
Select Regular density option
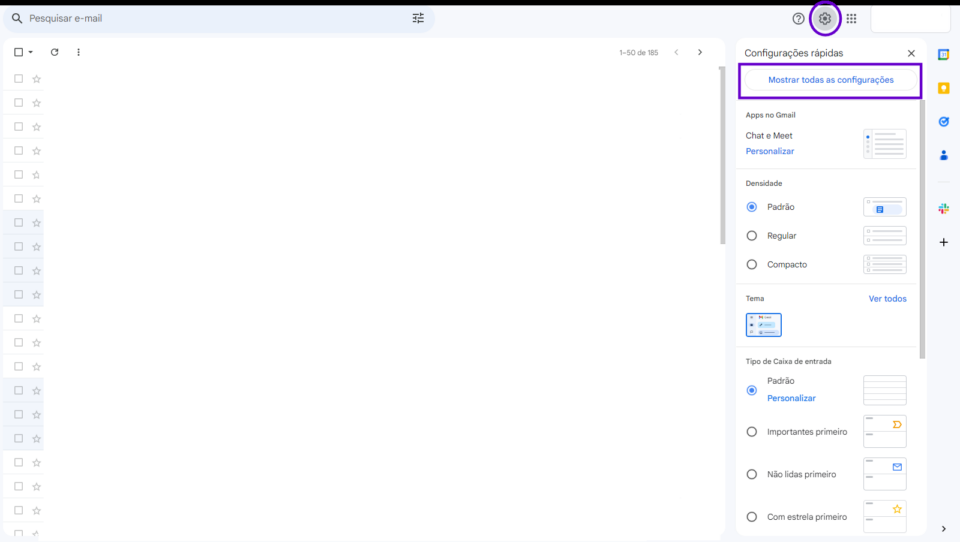(752, 236)
